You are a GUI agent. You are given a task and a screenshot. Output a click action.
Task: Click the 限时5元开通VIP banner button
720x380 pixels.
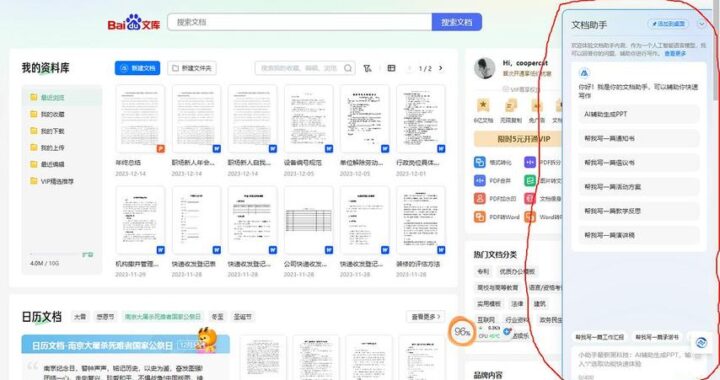coord(518,139)
